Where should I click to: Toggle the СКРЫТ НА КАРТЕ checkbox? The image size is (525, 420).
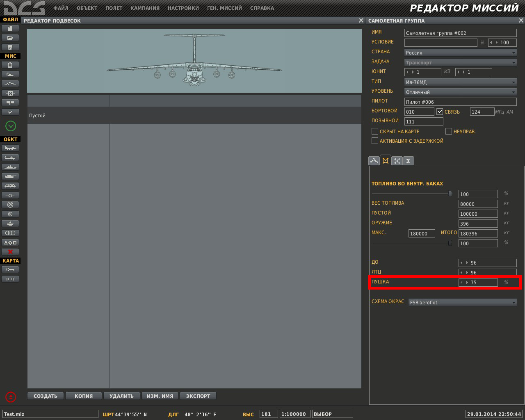[374, 131]
